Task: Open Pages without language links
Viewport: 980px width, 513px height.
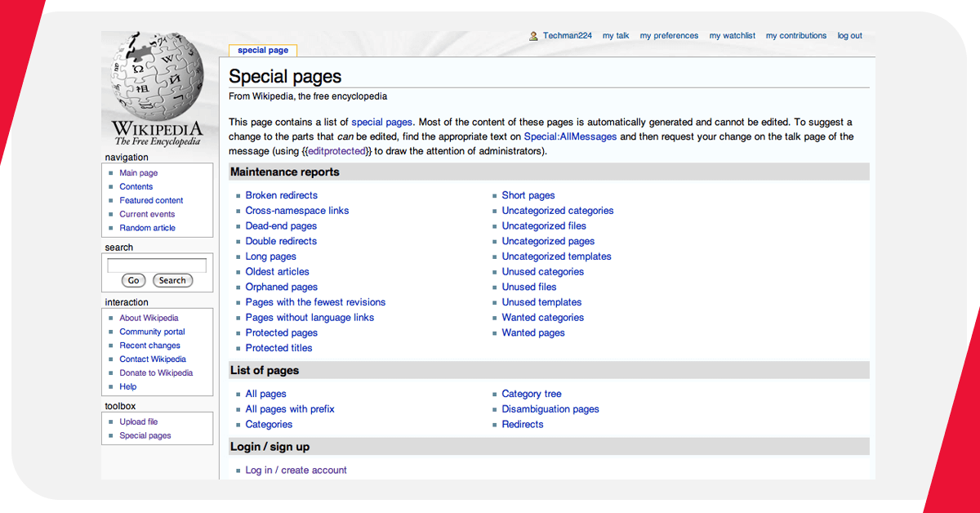Action: click(x=310, y=318)
